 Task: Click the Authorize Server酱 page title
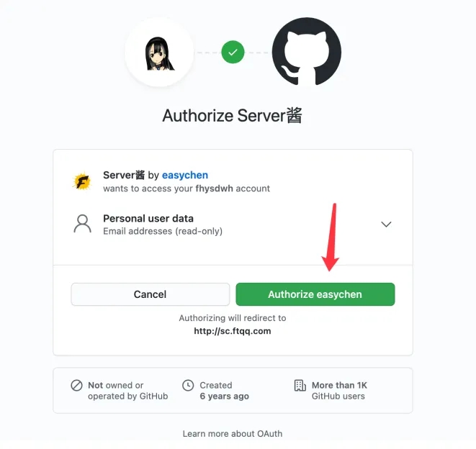pyautogui.click(x=232, y=116)
